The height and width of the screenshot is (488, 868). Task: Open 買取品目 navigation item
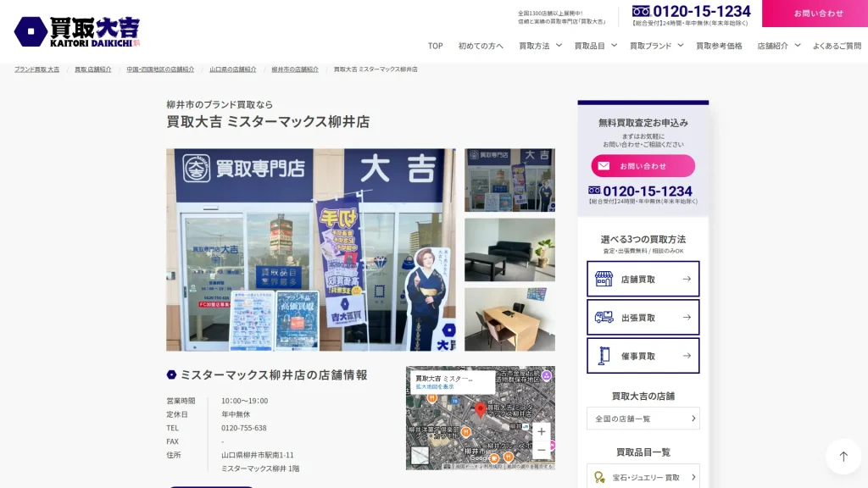tap(590, 46)
